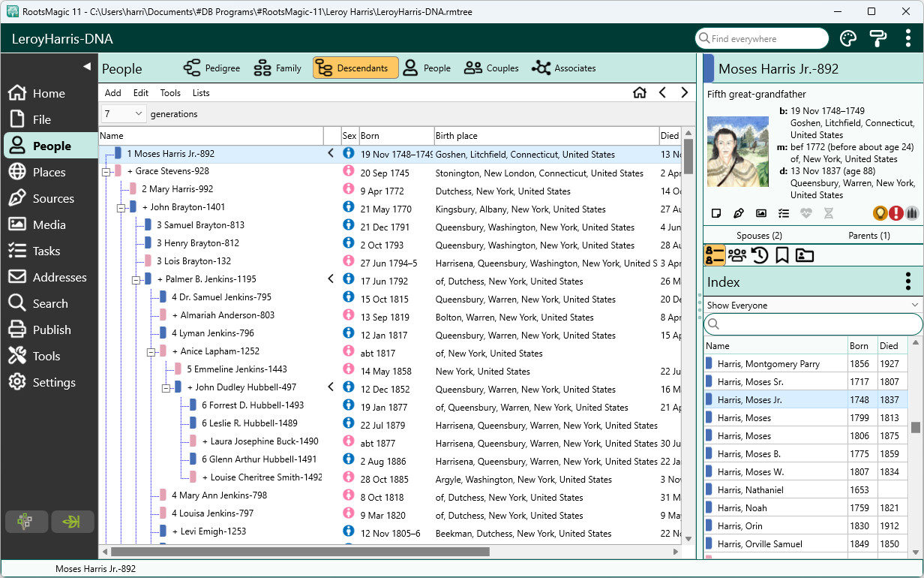Open the person folder groups panel icon
This screenshot has height=578, width=924.
pyautogui.click(x=805, y=255)
